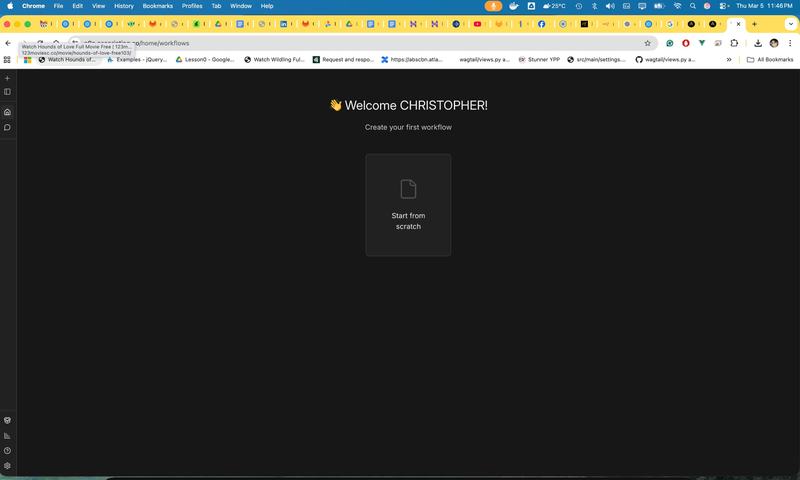The image size is (800, 480).
Task: Open the settings gear in the sidebar
Action: [x=7, y=466]
